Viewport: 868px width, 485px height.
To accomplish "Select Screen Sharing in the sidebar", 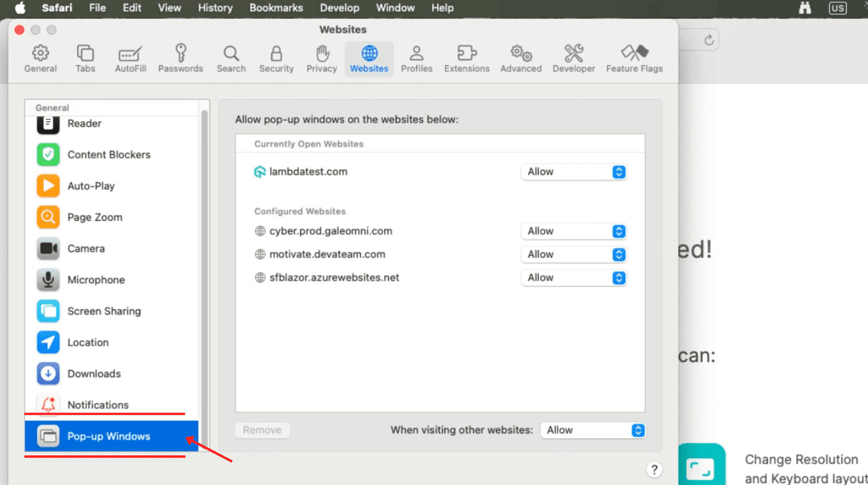I will click(112, 311).
